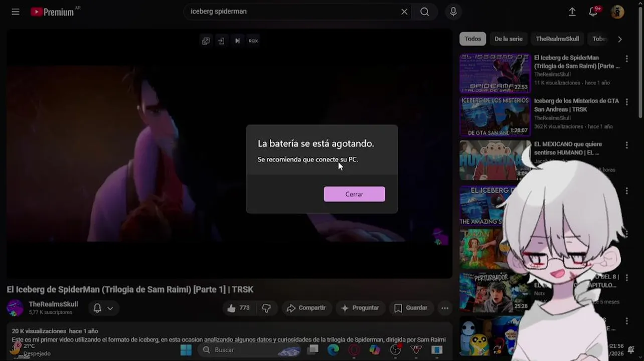The height and width of the screenshot is (361, 644).
Task: Select the De la serie filter chip
Action: pyautogui.click(x=508, y=39)
